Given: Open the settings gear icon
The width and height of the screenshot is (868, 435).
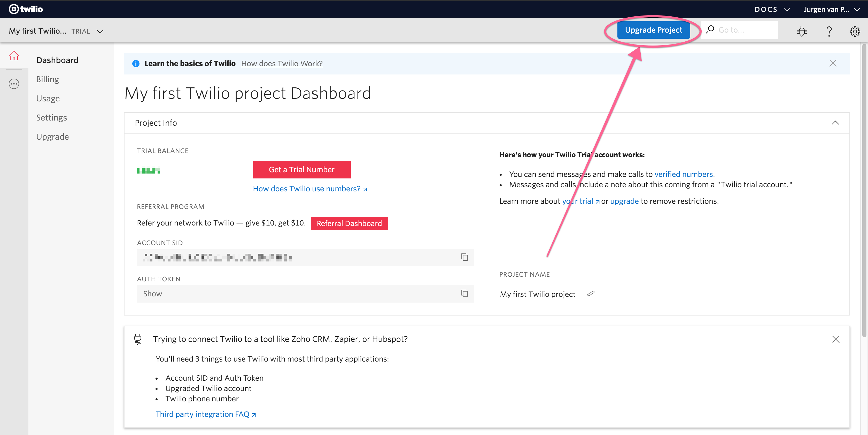Looking at the screenshot, I should point(855,31).
